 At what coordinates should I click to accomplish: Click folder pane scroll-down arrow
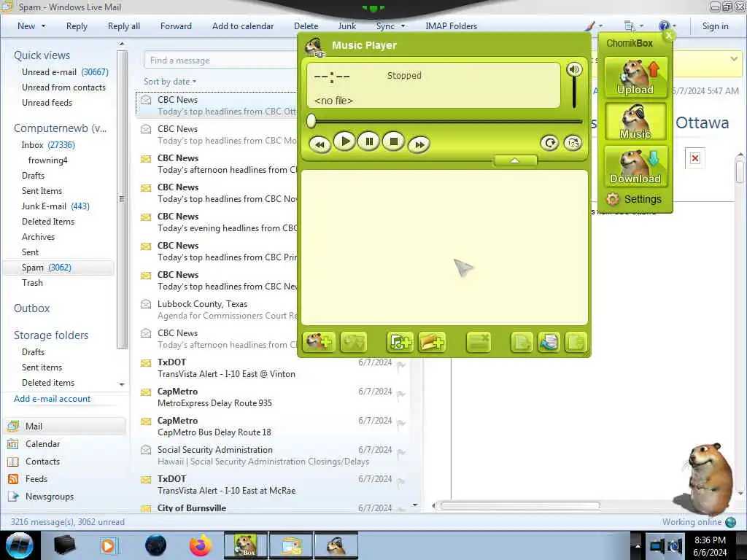click(x=122, y=384)
